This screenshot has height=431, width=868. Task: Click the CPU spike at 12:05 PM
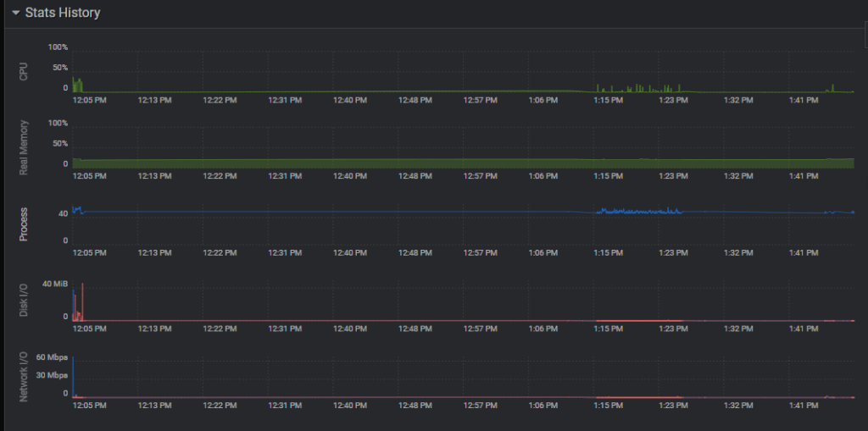[x=77, y=86]
